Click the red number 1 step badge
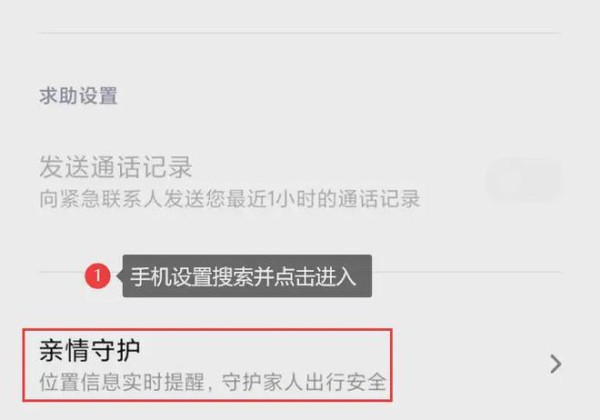Viewport: 600px width, 420px height. coord(98,276)
